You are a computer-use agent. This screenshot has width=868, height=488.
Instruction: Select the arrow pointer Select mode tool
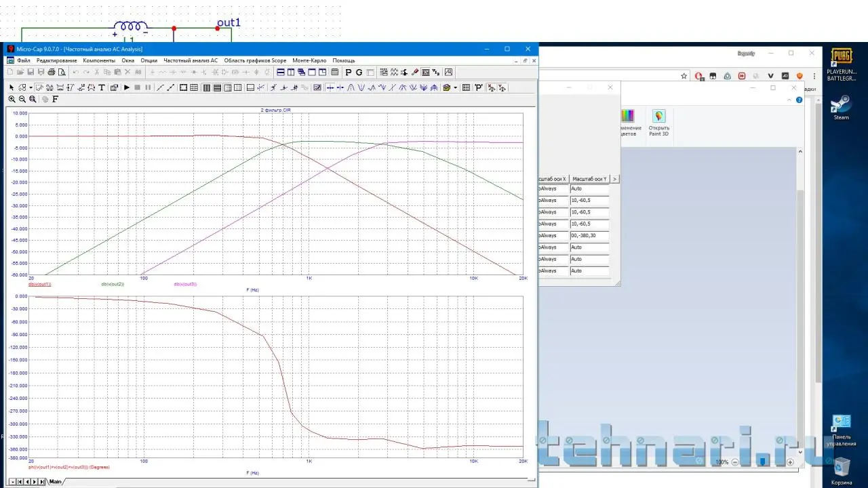12,87
